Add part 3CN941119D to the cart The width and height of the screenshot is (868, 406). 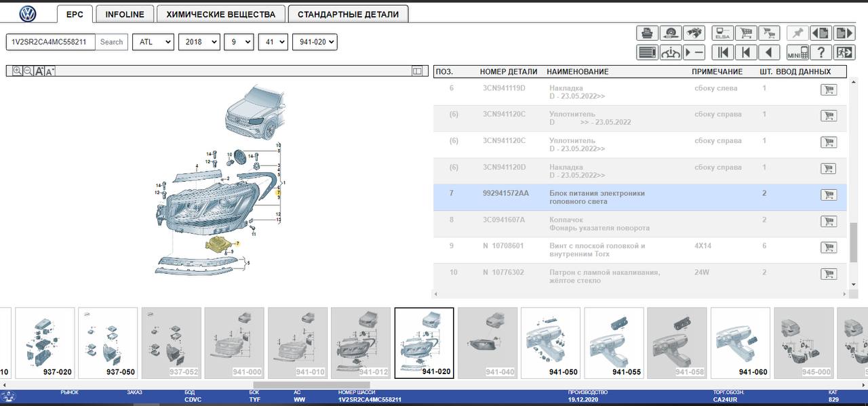pos(828,89)
